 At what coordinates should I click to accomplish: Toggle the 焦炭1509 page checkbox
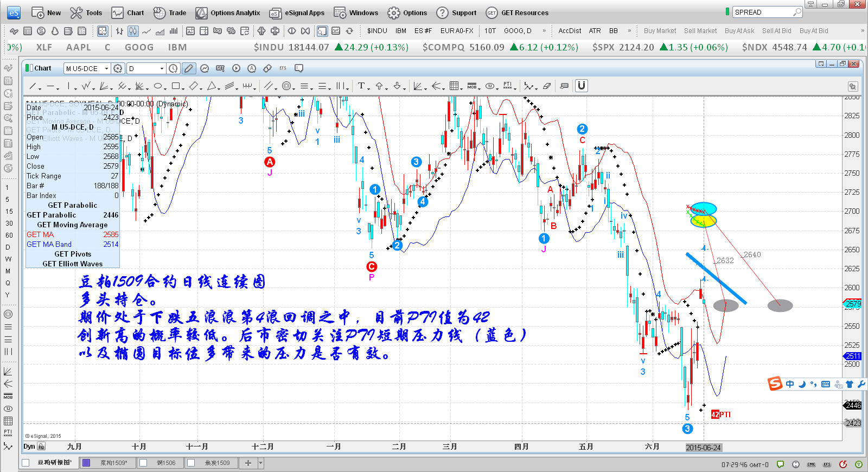click(x=191, y=463)
